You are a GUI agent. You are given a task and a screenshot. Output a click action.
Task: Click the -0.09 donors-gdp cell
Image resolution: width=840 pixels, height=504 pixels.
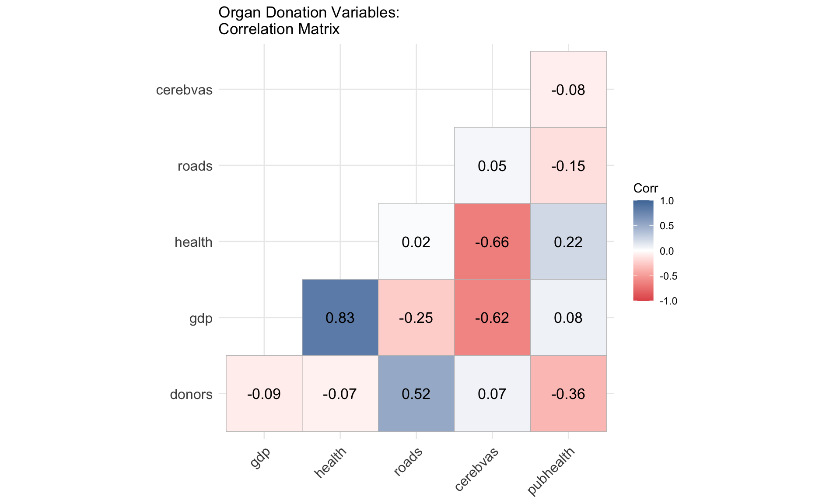pyautogui.click(x=264, y=393)
